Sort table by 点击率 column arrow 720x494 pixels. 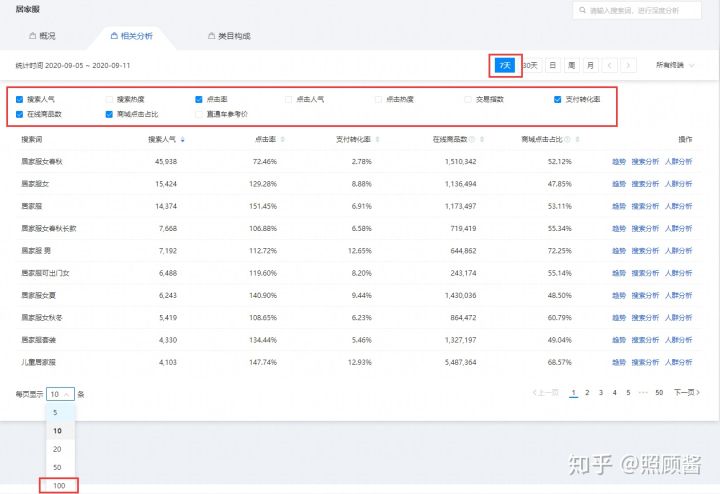tap(282, 140)
